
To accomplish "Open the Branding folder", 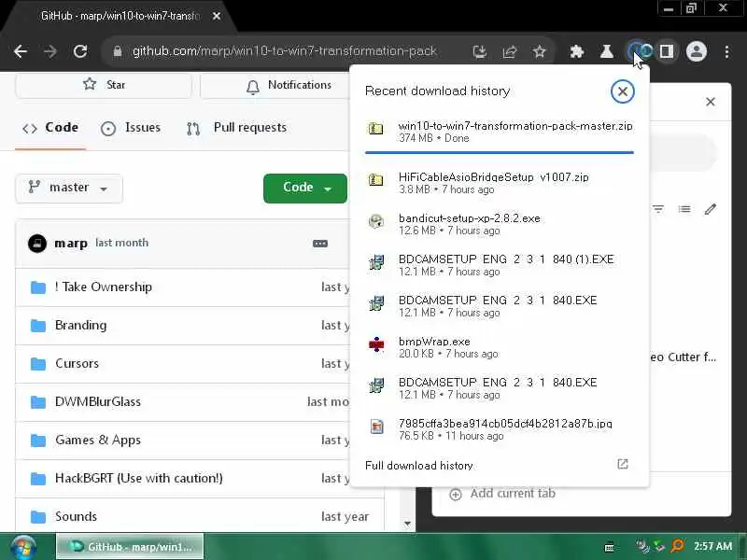I will 81,325.
